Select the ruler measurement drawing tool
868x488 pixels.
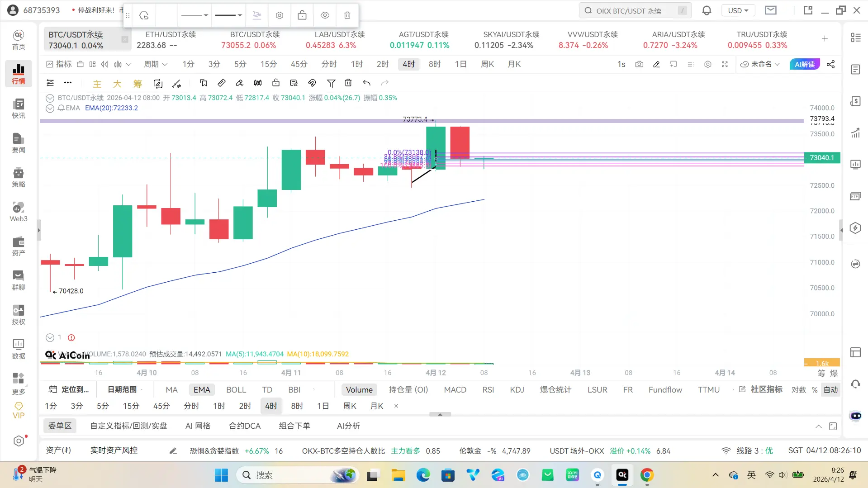tap(222, 83)
